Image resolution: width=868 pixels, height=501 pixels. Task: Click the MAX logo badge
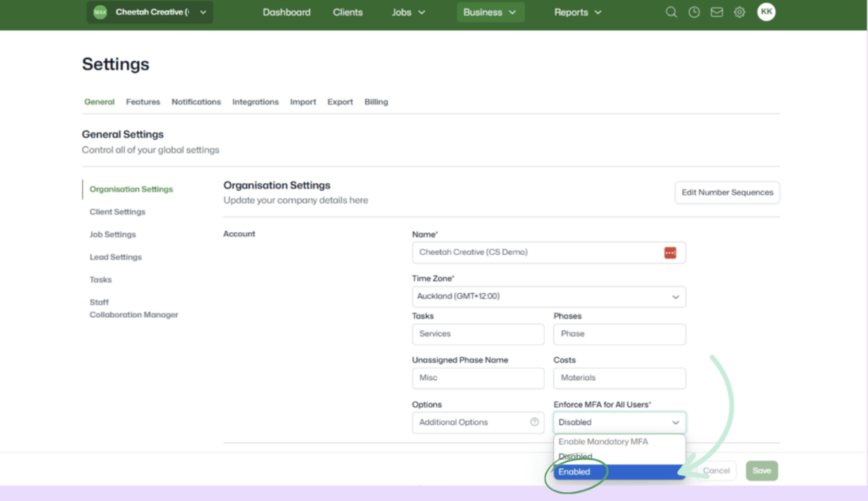click(x=100, y=12)
